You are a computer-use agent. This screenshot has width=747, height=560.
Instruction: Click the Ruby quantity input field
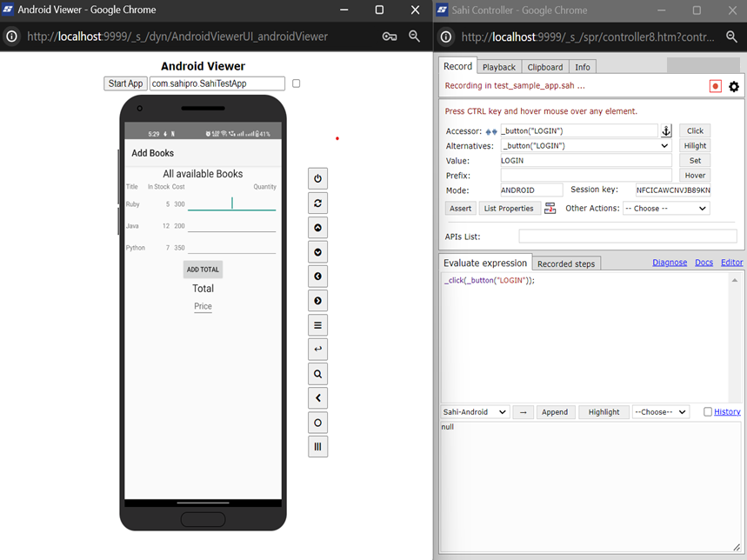231,203
